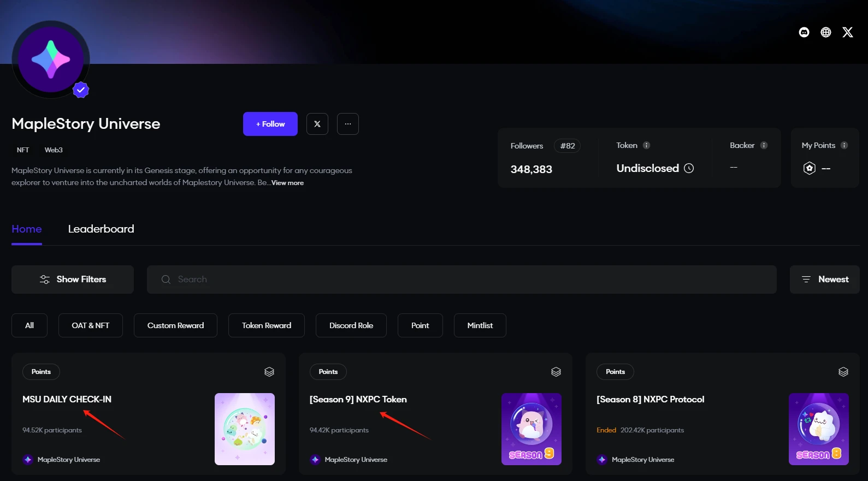Open the Discord link icon
Viewport: 868px width, 481px height.
(x=804, y=32)
